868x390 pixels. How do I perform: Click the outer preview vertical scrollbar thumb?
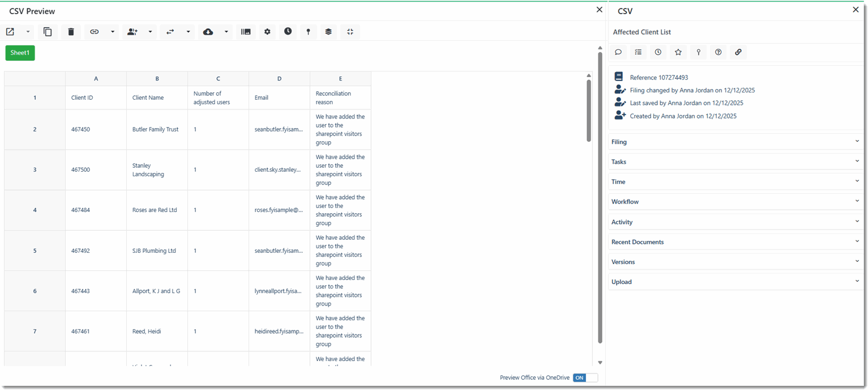pyautogui.click(x=600, y=198)
